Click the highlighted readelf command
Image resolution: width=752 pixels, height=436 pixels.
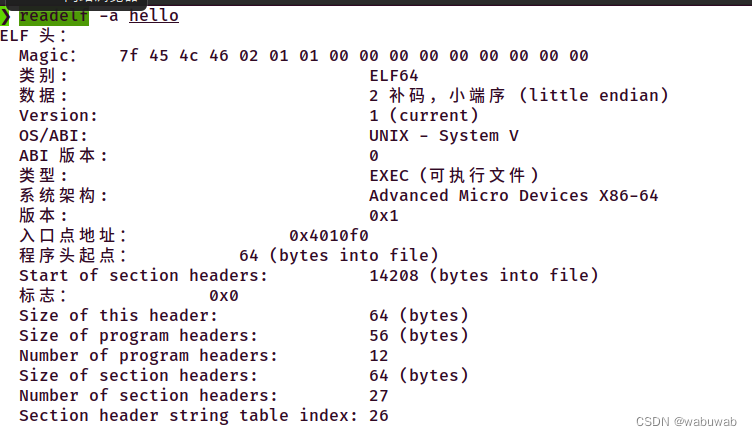[x=54, y=16]
